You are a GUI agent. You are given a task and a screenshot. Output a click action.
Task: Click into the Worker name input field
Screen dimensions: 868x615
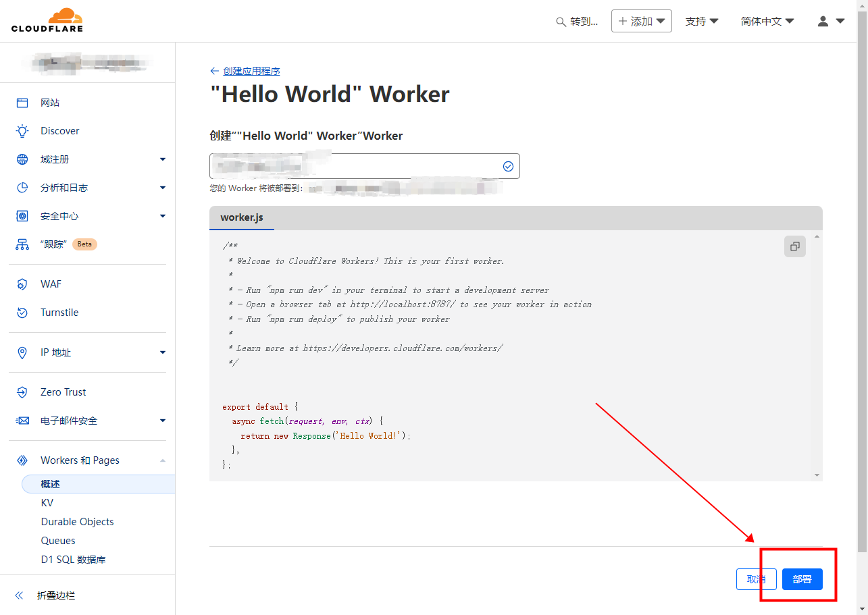[365, 166]
